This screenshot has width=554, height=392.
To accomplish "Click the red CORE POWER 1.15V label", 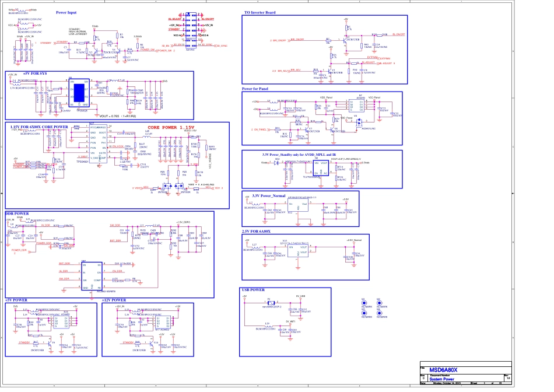I will pyautogui.click(x=170, y=127).
